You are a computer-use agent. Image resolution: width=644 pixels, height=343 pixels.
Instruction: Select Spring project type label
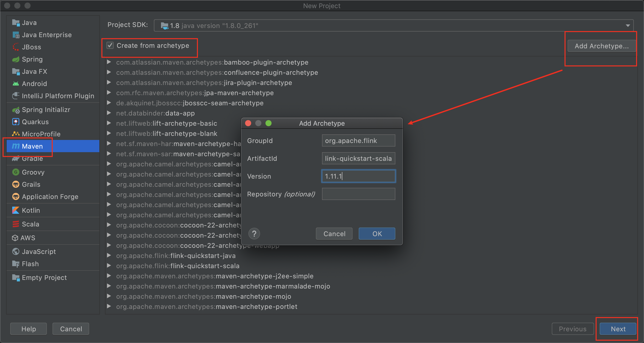point(32,60)
